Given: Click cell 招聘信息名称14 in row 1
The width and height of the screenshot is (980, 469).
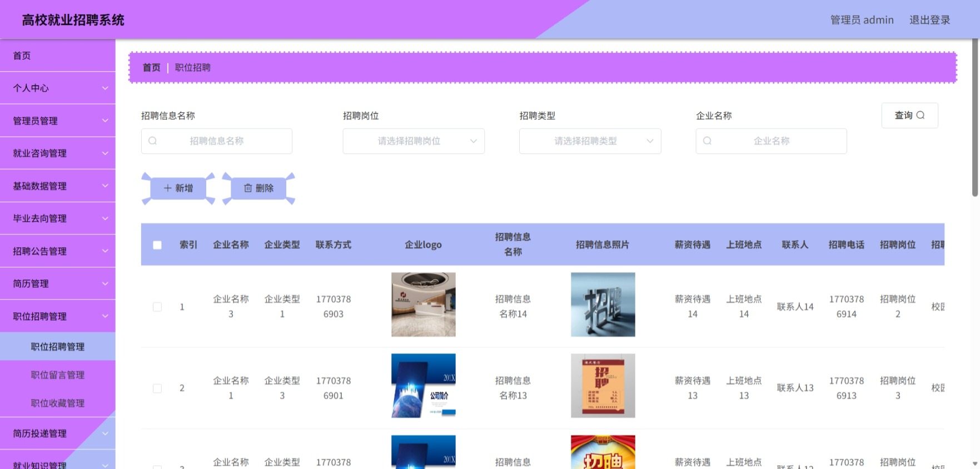Looking at the screenshot, I should pyautogui.click(x=513, y=306).
